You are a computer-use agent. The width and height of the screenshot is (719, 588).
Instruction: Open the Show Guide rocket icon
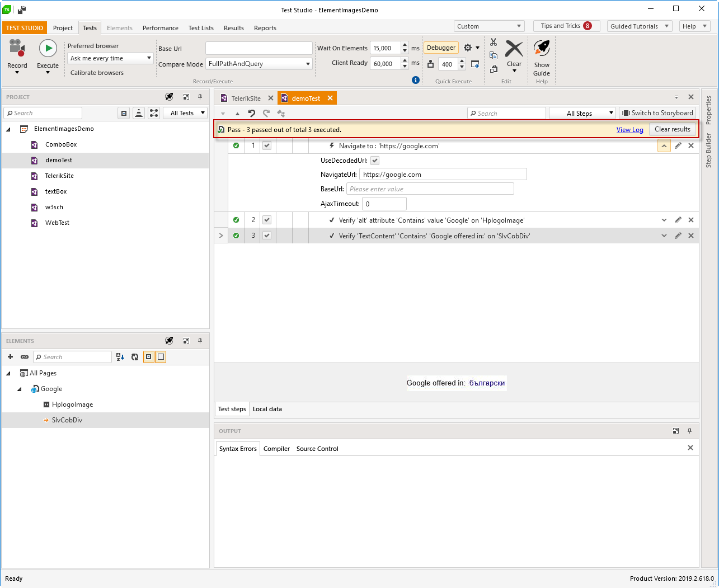coord(542,48)
